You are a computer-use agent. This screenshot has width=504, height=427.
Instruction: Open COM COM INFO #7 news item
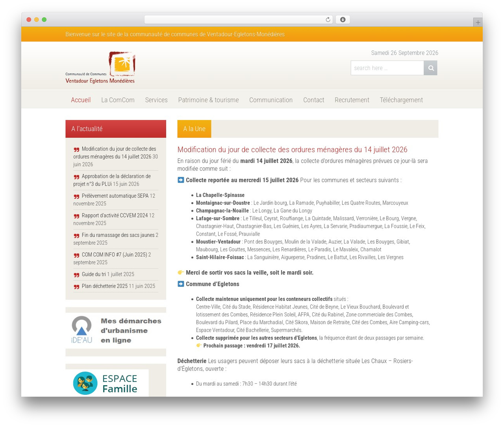pos(114,255)
